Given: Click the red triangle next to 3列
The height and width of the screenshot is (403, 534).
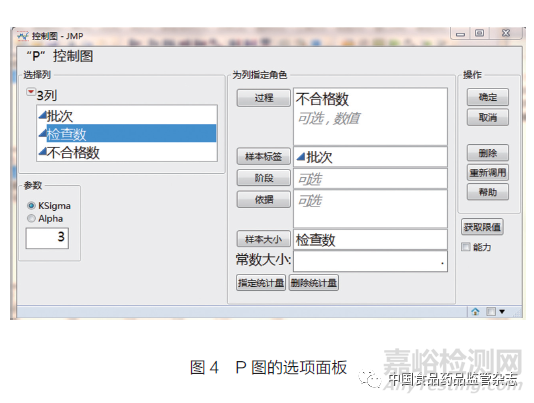Looking at the screenshot, I should [31, 92].
